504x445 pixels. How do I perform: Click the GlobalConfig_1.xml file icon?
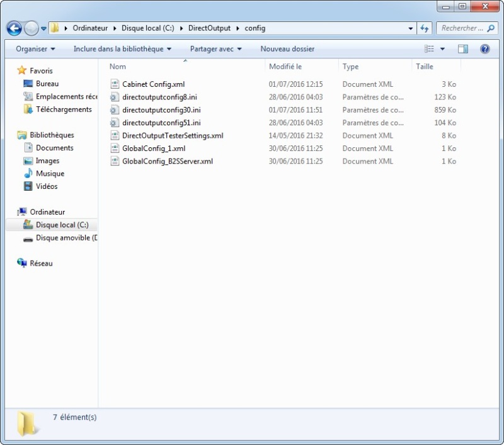115,149
